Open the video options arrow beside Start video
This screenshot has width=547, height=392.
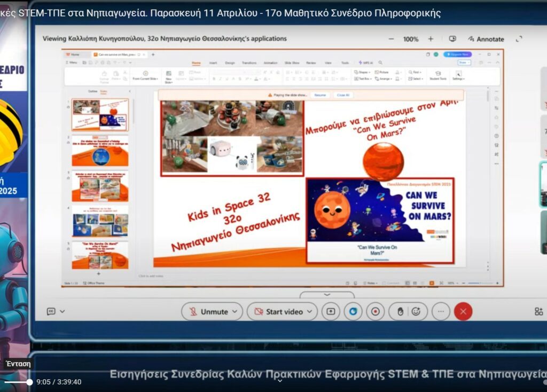coord(309,311)
